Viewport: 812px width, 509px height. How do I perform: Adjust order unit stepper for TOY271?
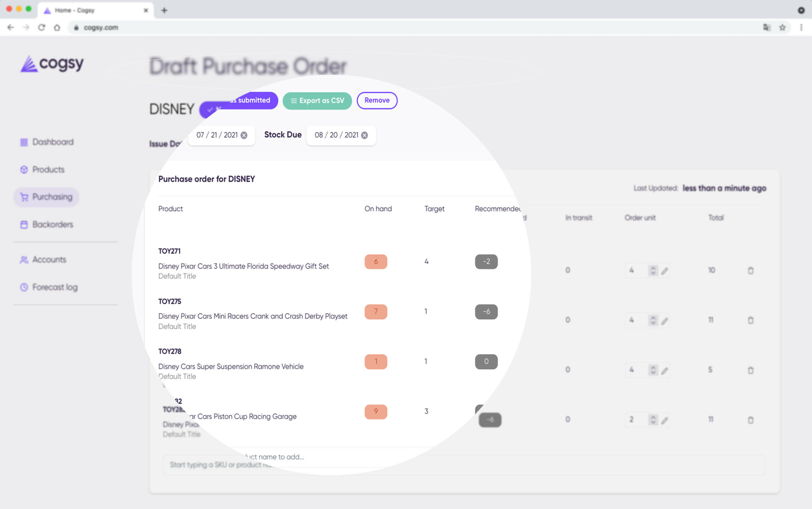653,270
